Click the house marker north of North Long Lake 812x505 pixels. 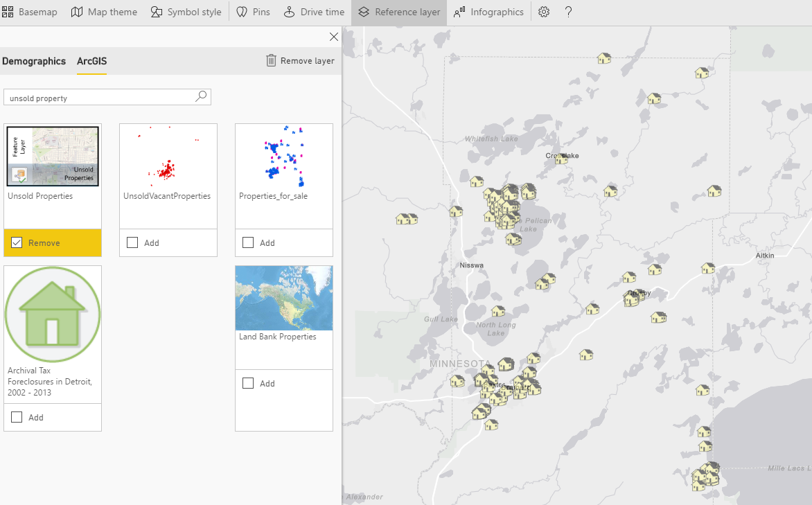point(498,311)
